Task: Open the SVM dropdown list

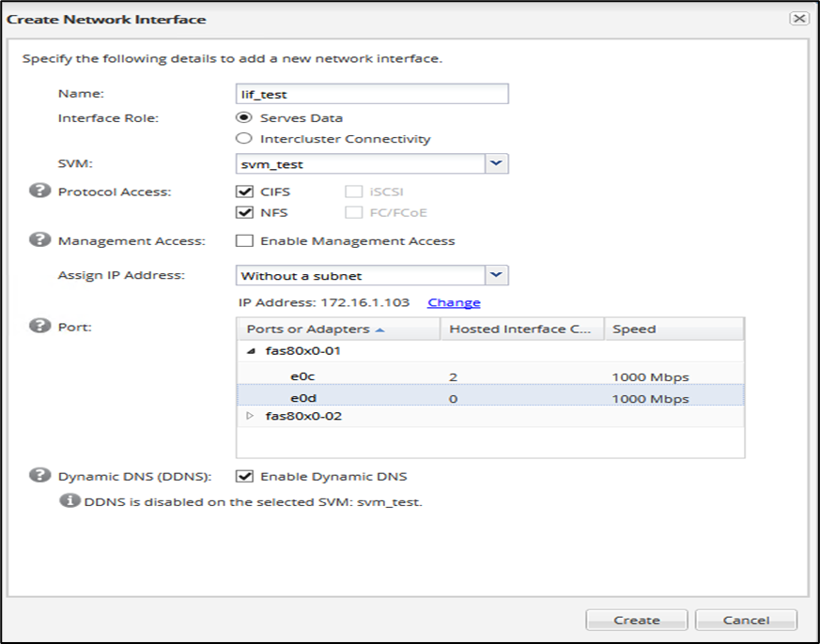Action: point(497,164)
